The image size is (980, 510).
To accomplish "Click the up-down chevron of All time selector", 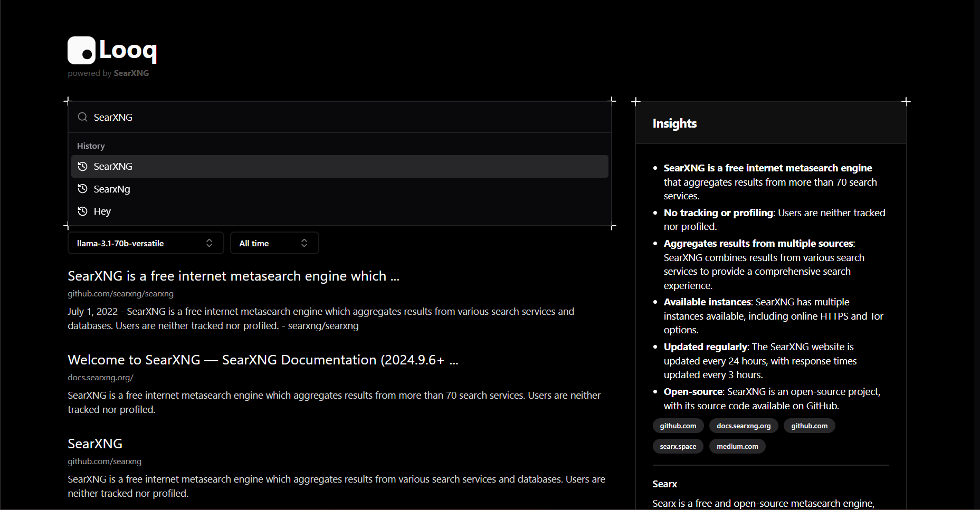I will (x=304, y=243).
